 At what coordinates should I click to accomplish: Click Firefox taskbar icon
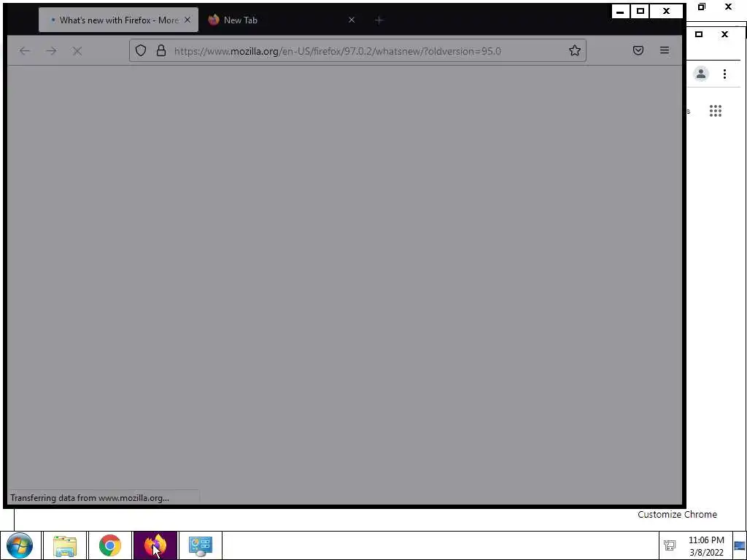pos(155,545)
